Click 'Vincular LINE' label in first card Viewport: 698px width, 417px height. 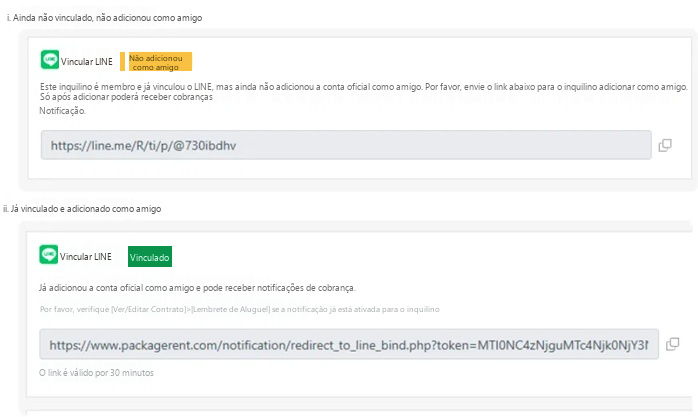87,62
